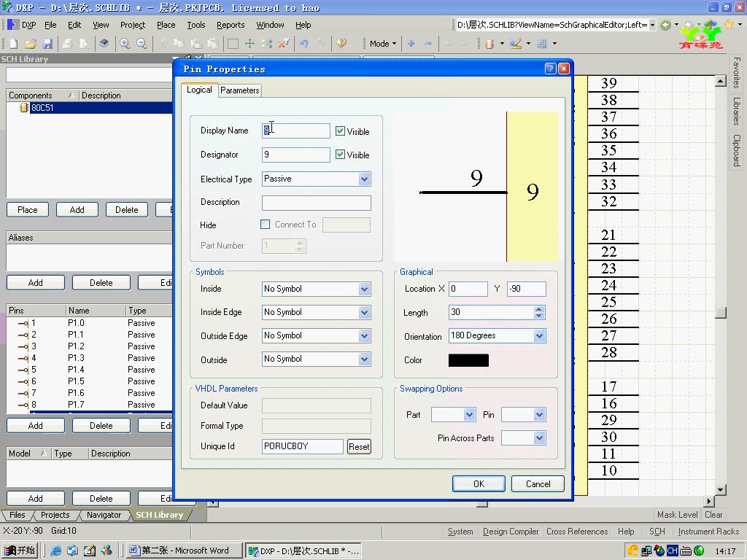Select pin 5 P1.4 in Pins list
This screenshot has height=560, width=747.
pyautogui.click(x=90, y=370)
